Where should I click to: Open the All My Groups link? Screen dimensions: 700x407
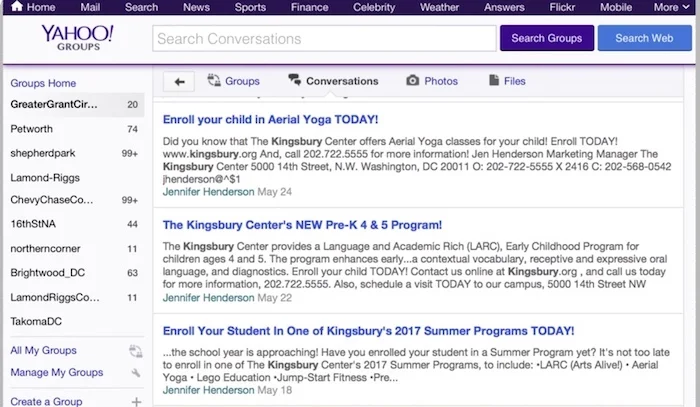point(43,350)
